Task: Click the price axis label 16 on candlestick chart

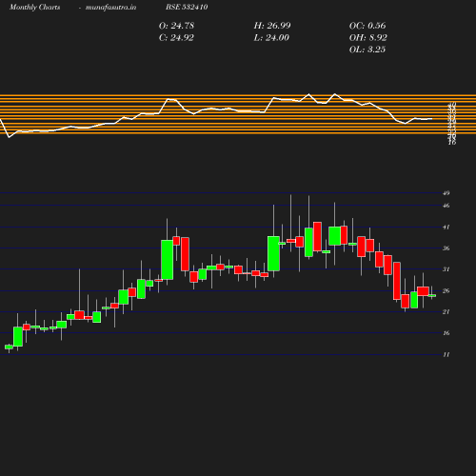Action: pos(446,333)
